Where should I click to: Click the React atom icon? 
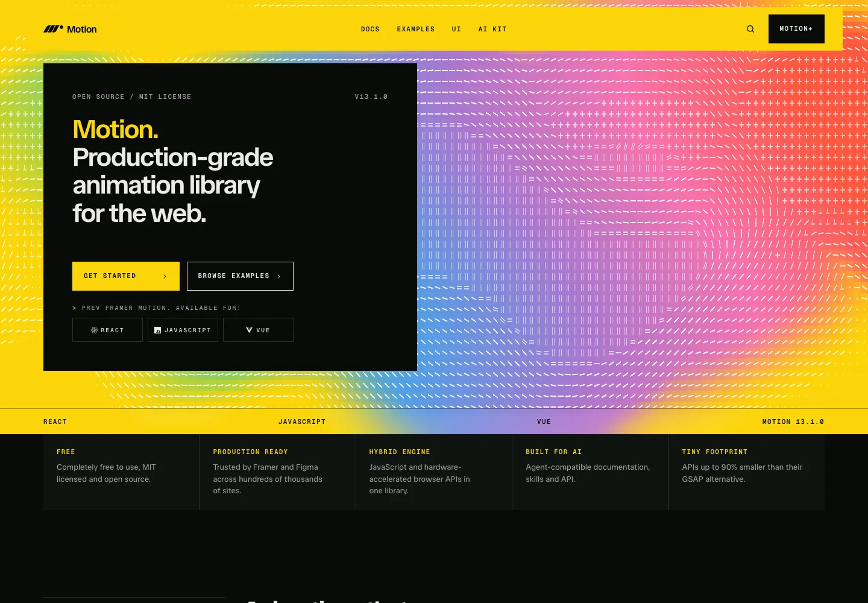click(x=94, y=330)
